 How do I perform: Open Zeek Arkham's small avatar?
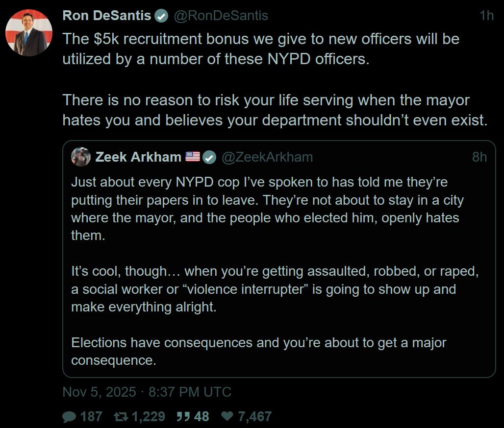[x=81, y=157]
